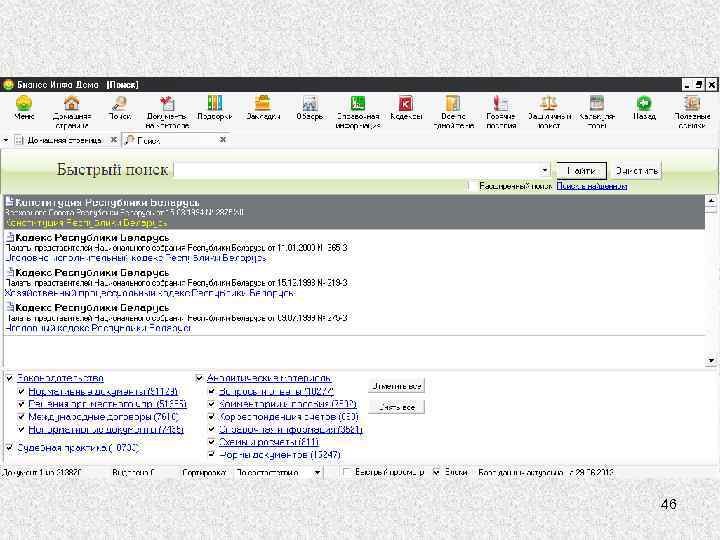720x540 pixels.
Task: Go to Домашняя страница via the house icon
Action: point(72,103)
